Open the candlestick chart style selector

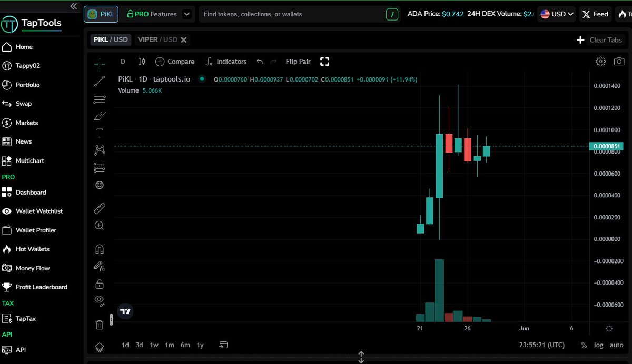(x=141, y=62)
